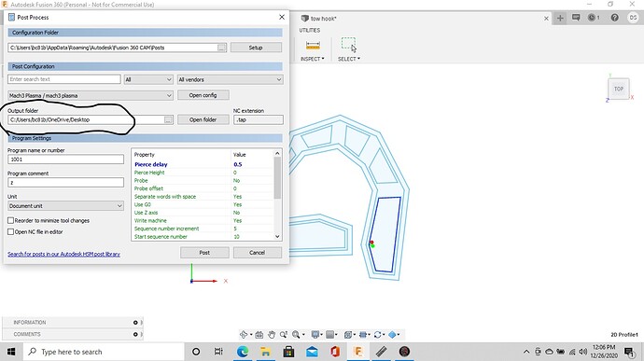Select the tow hook document tab
The width and height of the screenshot is (644, 361).
323,19
